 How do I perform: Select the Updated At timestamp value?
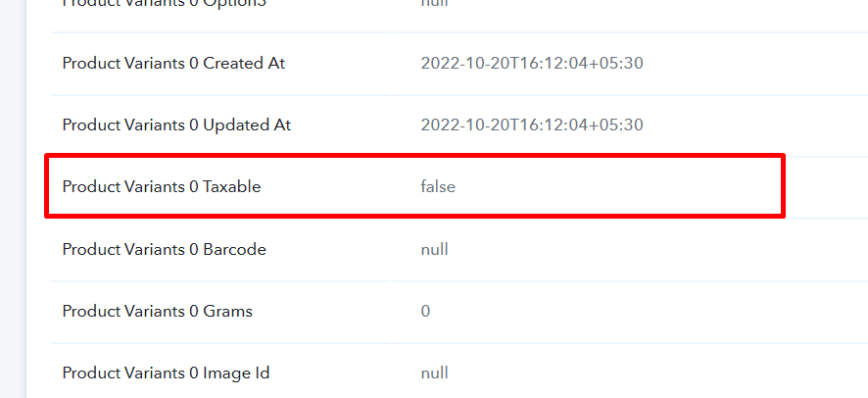click(531, 125)
